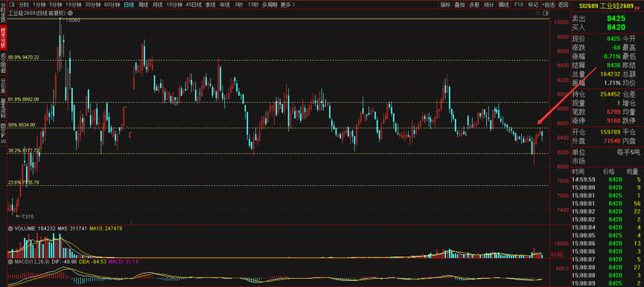Toggle the 多股 multi-stock view
Screen dimensions: 644x287
(x=474, y=5)
